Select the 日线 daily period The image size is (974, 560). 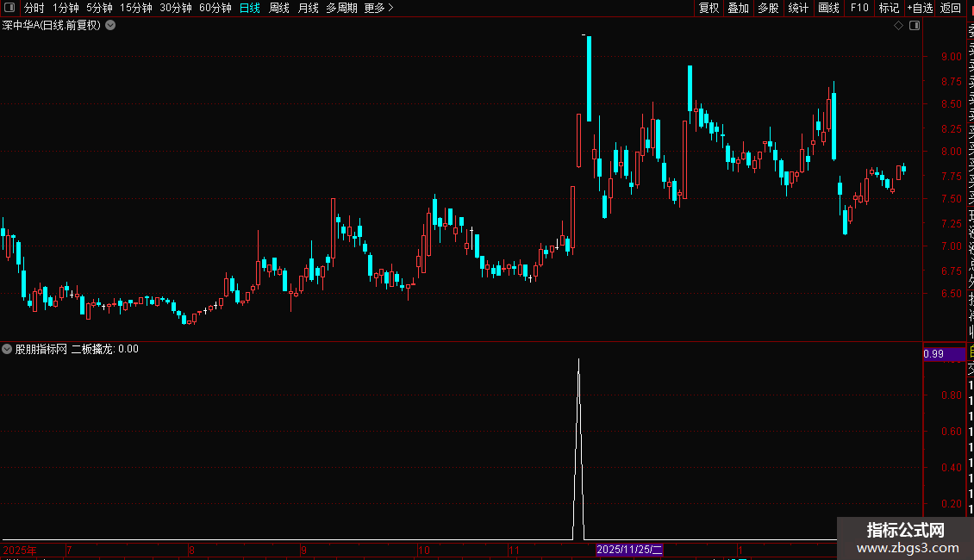250,8
